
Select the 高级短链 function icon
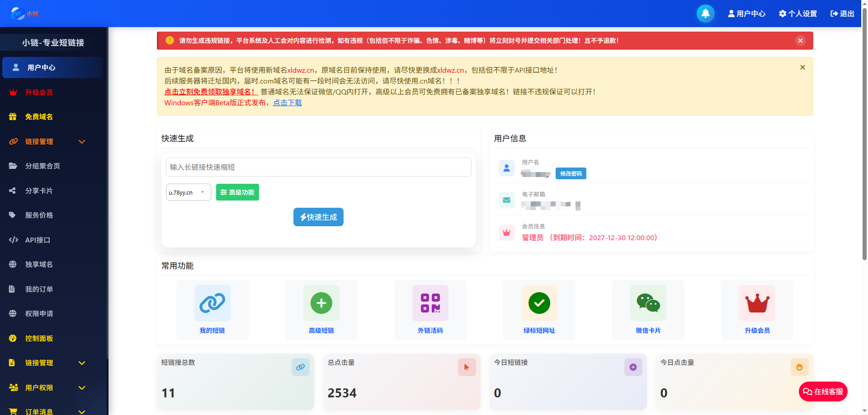coord(321,310)
